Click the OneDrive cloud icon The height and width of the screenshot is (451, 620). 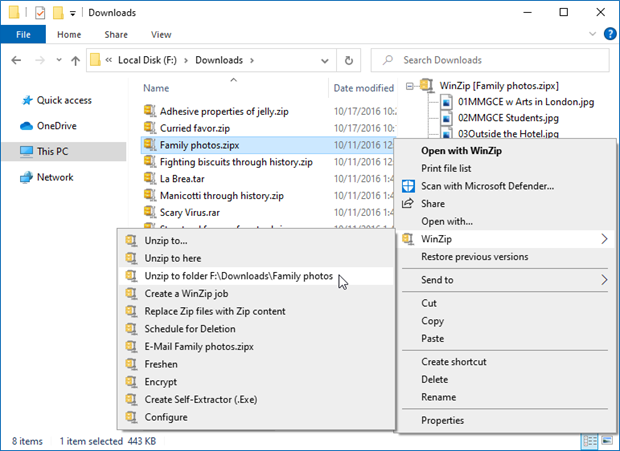[x=26, y=126]
